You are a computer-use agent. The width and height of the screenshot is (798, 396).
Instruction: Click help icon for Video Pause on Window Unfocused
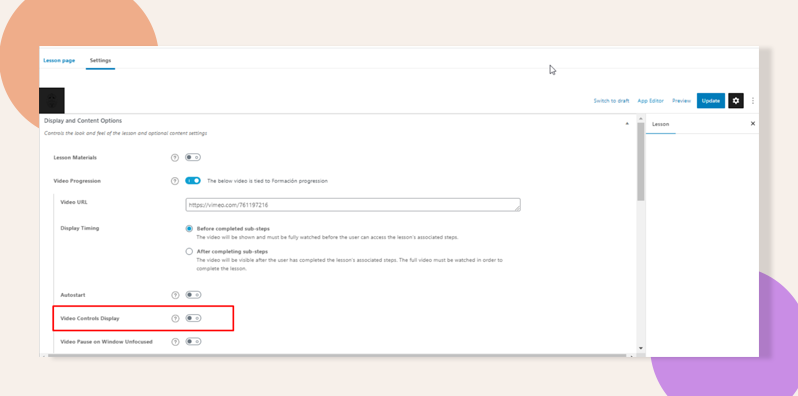[x=175, y=342]
